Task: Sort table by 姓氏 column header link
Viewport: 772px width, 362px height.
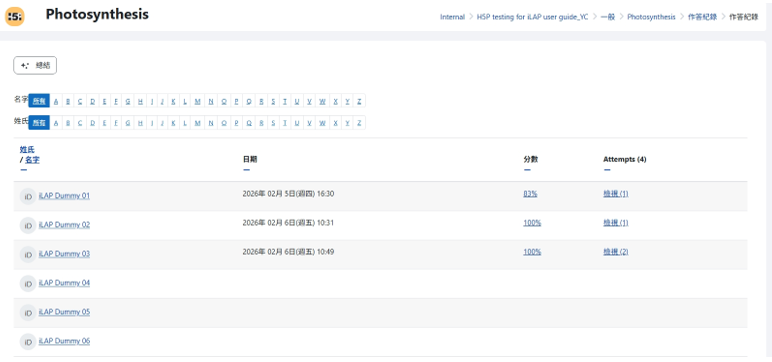Action: click(27, 150)
